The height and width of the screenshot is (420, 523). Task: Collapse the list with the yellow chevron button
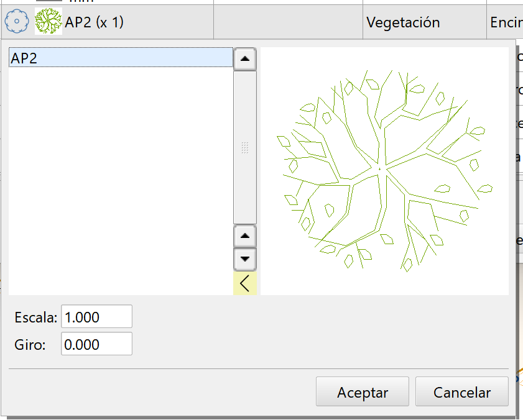[244, 283]
